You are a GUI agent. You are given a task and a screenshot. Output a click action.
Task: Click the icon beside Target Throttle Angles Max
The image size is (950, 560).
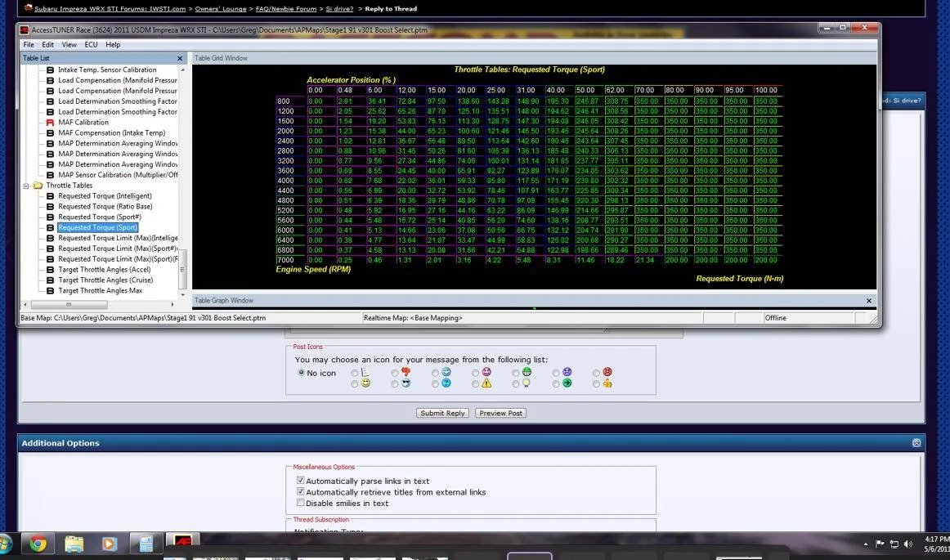51,291
